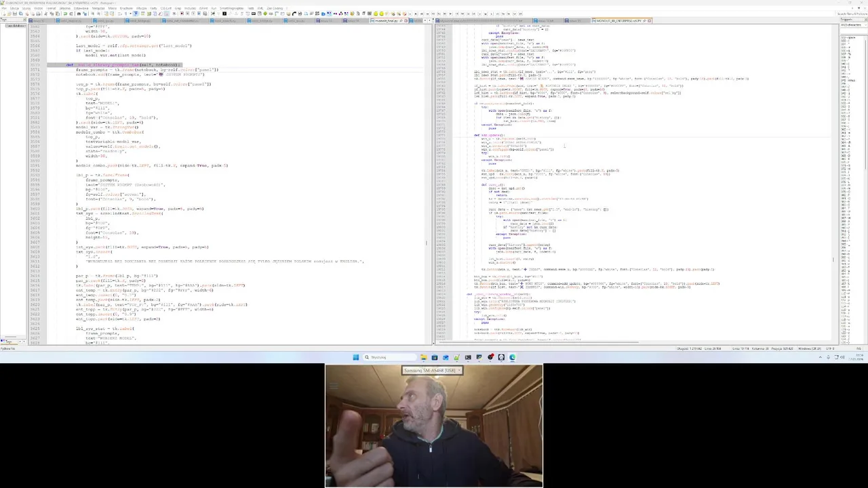
Task: Click the Save toolbar icon
Action: 15,14
